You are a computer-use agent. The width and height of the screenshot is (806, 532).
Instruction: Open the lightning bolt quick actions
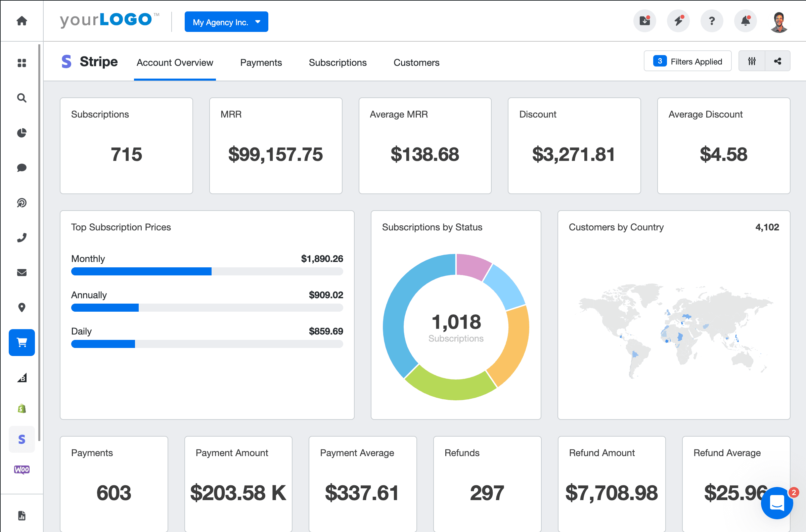click(x=678, y=21)
